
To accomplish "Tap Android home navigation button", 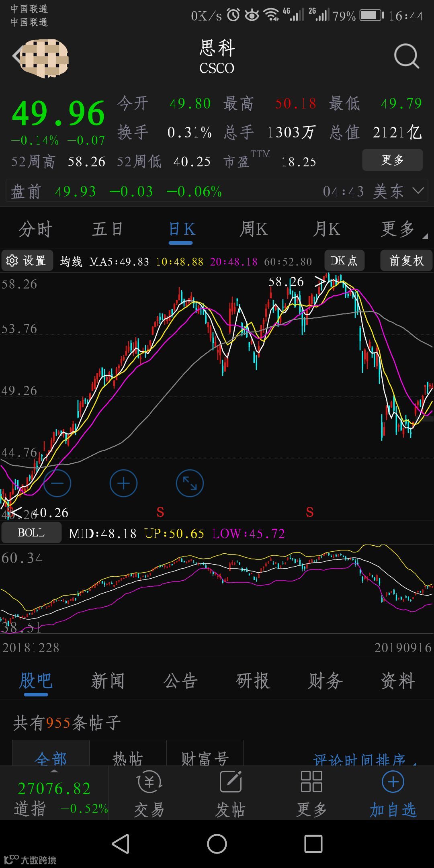I will (217, 843).
